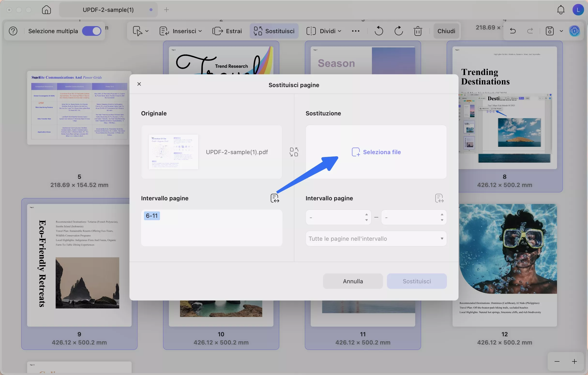Toggle the Selezione multipla switch
The height and width of the screenshot is (375, 588).
[x=91, y=31]
